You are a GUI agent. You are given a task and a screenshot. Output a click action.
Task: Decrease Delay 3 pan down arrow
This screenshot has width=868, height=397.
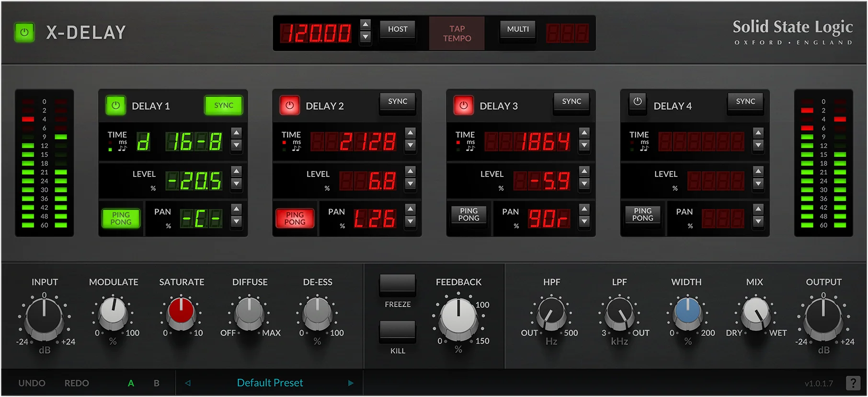tap(584, 221)
